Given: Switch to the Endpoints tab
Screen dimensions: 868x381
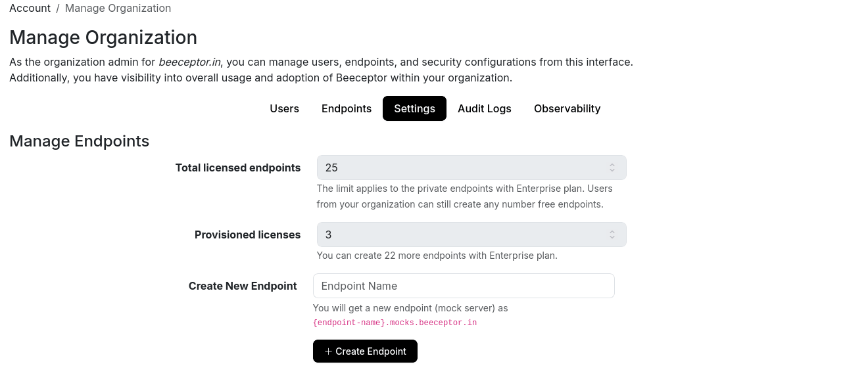Looking at the screenshot, I should [346, 108].
